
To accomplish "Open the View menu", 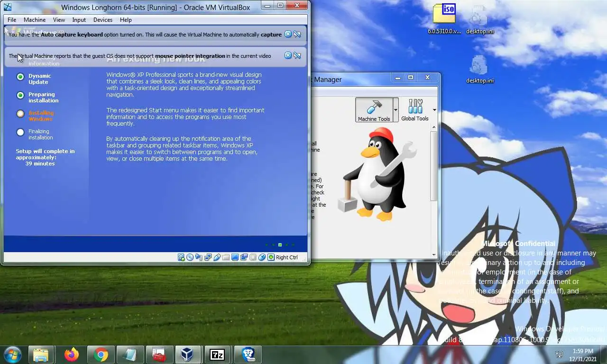I will coord(59,20).
